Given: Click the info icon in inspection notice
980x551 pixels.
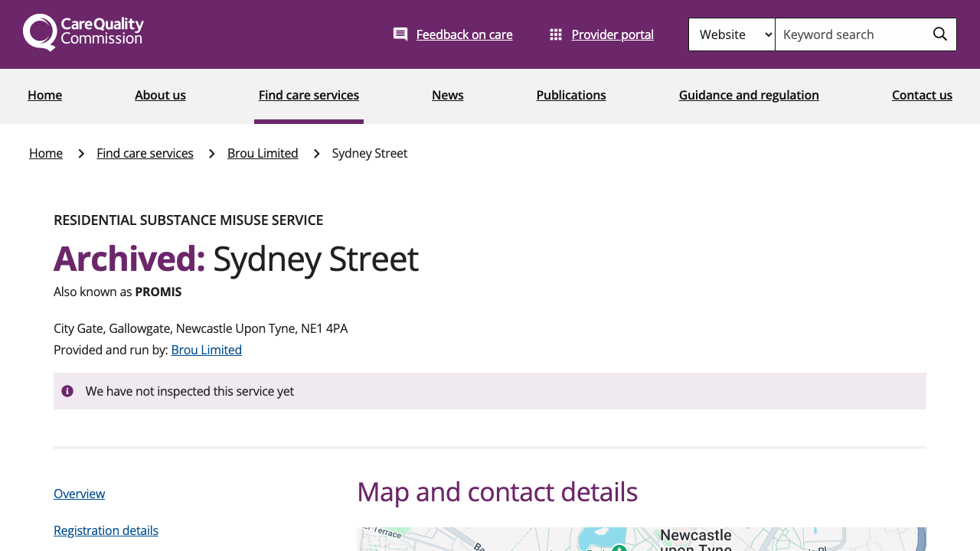Looking at the screenshot, I should point(67,391).
